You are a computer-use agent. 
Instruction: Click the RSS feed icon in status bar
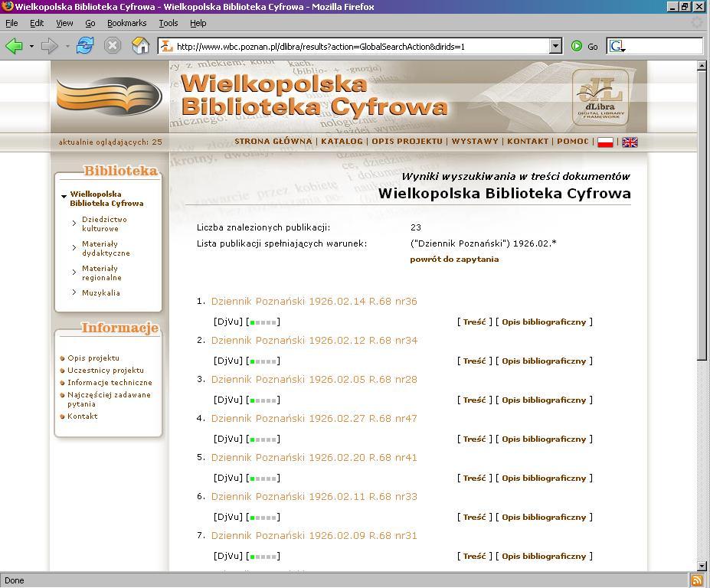tap(697, 580)
